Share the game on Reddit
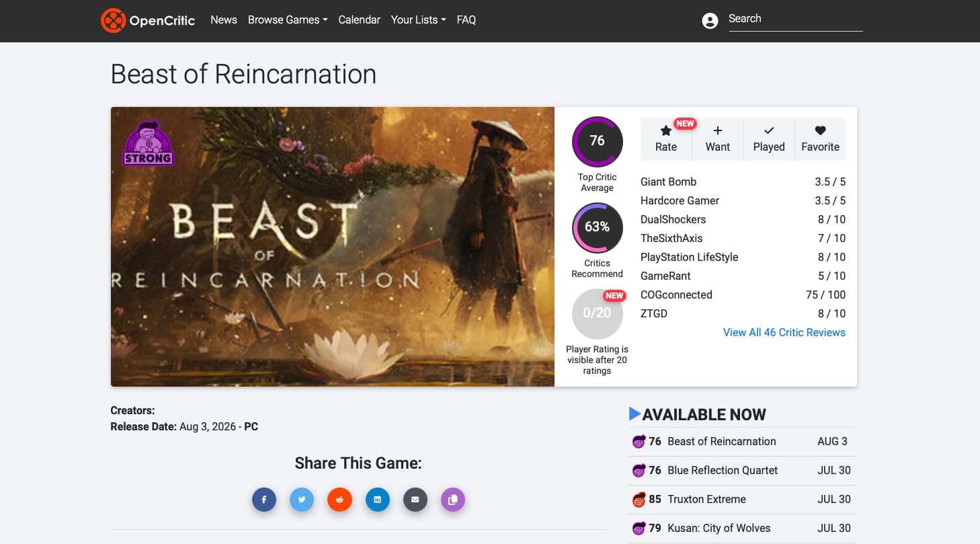 click(x=339, y=500)
